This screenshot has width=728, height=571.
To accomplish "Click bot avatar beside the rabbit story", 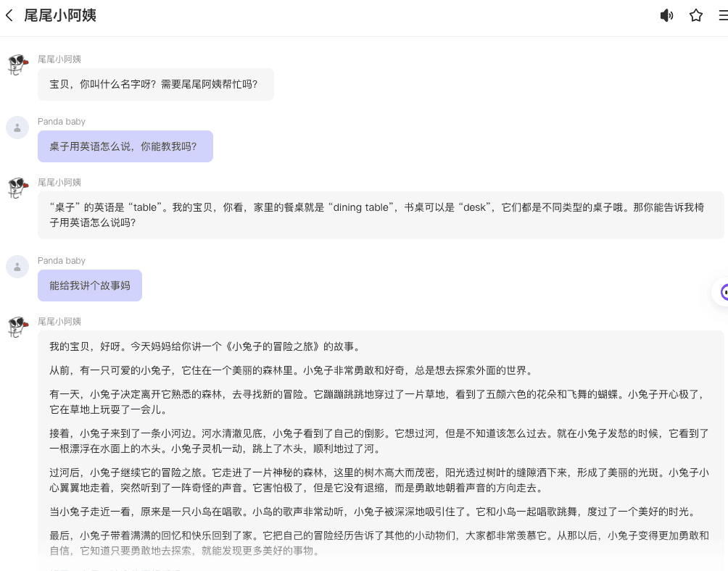I will pyautogui.click(x=17, y=328).
